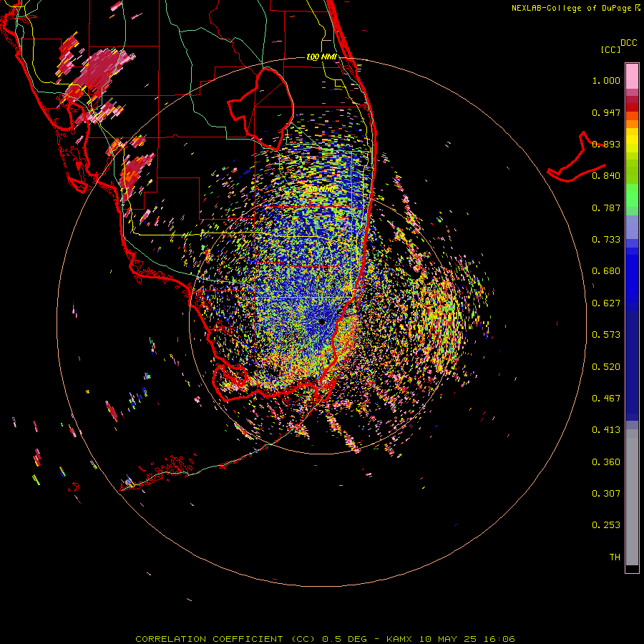Screen dimensions: 644x644
Task: Click the 0.413 scale label
Action: click(606, 430)
